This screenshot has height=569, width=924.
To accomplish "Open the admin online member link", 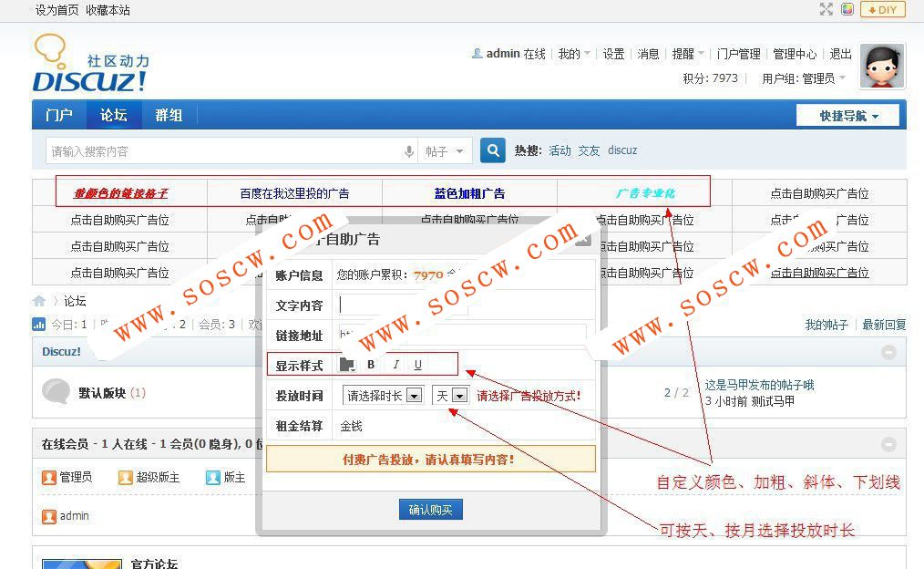I will click(74, 516).
